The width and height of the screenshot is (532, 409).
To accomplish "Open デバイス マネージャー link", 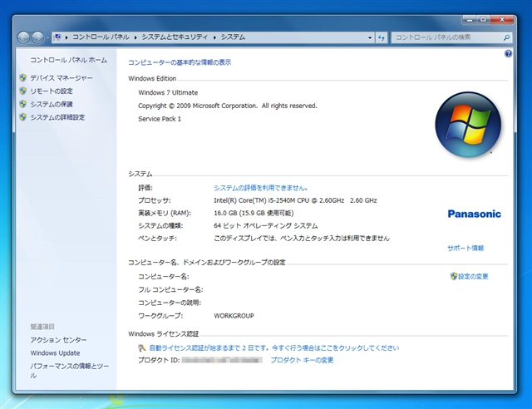I will (x=62, y=78).
